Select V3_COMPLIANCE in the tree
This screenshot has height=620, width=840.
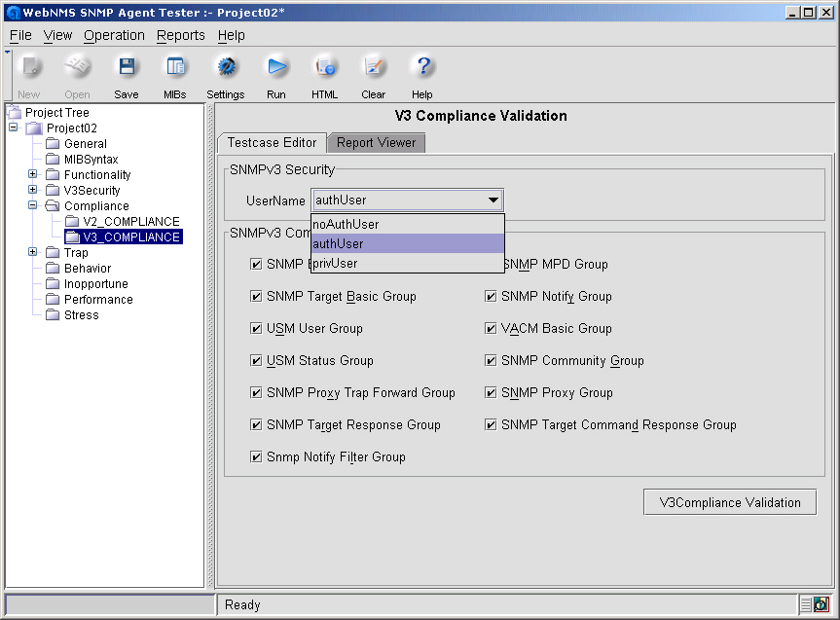point(131,237)
